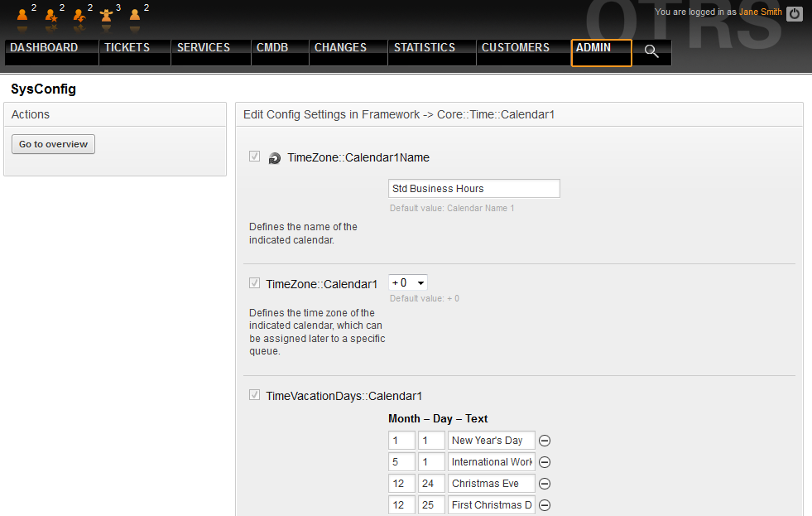
Task: Click the logout power icon
Action: coord(794,13)
